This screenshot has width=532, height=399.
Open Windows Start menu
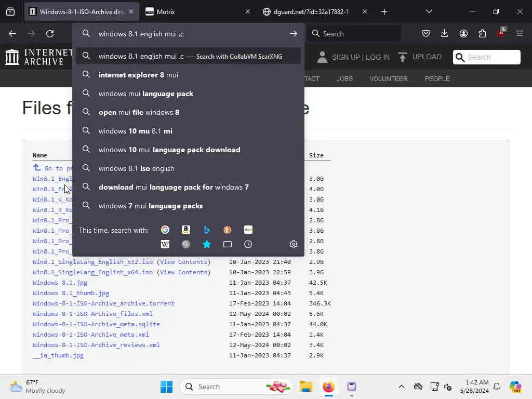[x=166, y=387]
